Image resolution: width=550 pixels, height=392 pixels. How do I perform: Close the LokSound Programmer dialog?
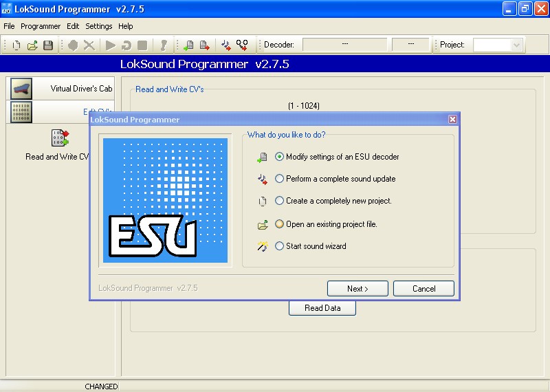(452, 120)
